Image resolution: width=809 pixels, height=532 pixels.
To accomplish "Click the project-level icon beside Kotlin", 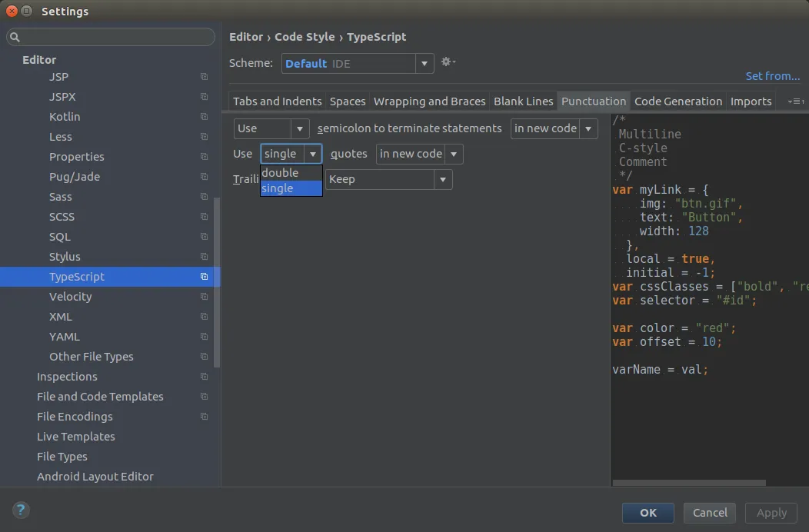I will 204,117.
